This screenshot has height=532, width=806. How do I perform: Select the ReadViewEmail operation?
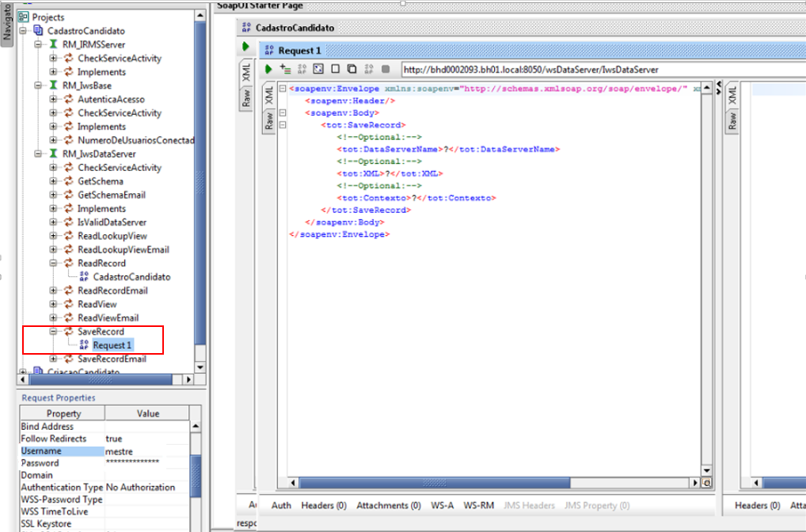[108, 317]
